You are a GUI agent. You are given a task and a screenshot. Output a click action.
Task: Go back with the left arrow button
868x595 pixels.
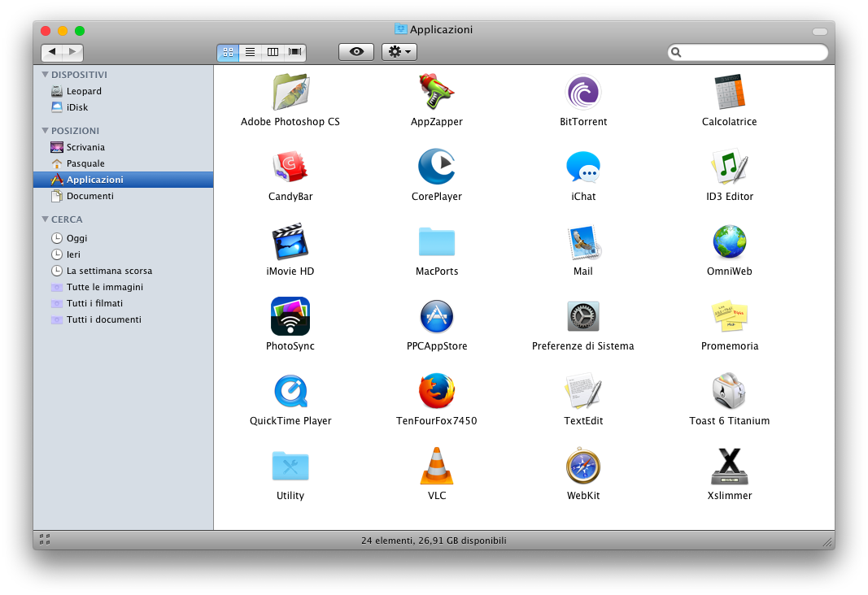(x=52, y=52)
